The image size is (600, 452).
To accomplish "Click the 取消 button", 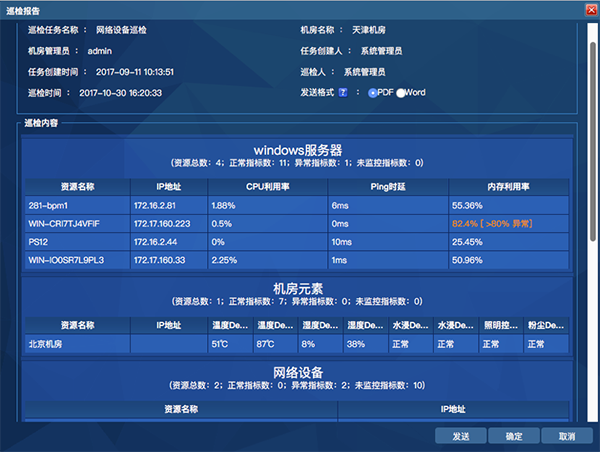I will click(567, 436).
